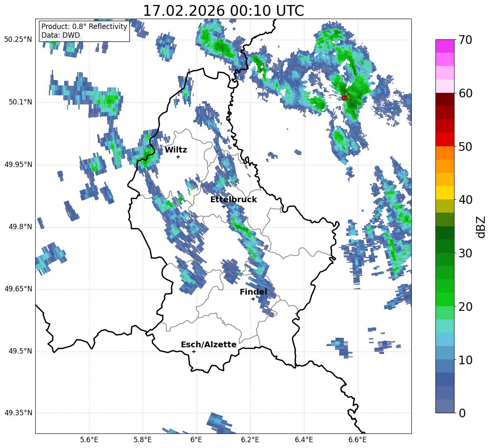Select the Wiltz city label
Viewport: 491px width, 448px height.
click(x=176, y=150)
